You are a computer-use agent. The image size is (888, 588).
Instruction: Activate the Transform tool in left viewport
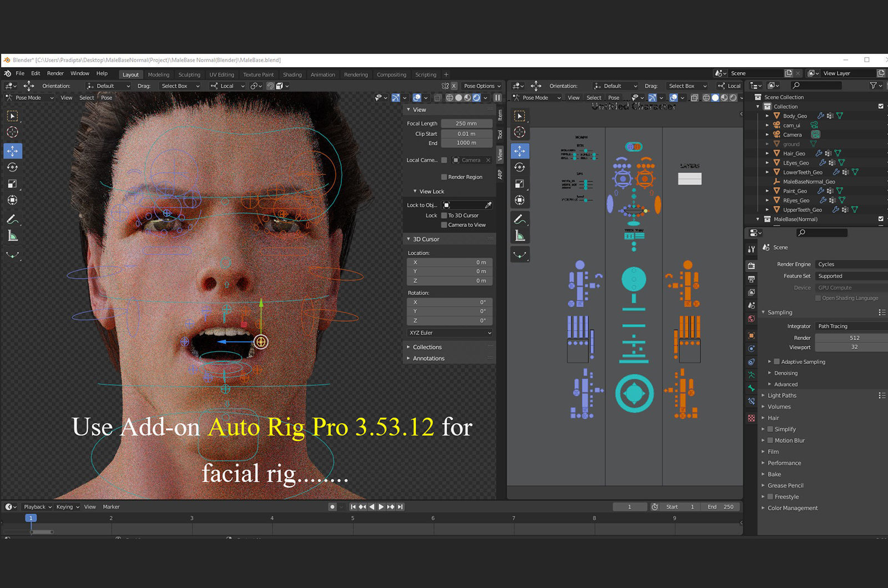12,200
